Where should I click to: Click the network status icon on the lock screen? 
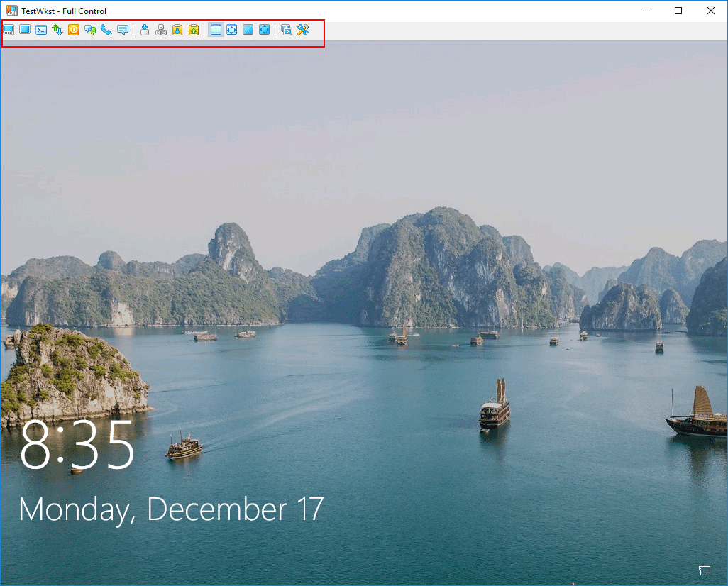pyautogui.click(x=705, y=571)
